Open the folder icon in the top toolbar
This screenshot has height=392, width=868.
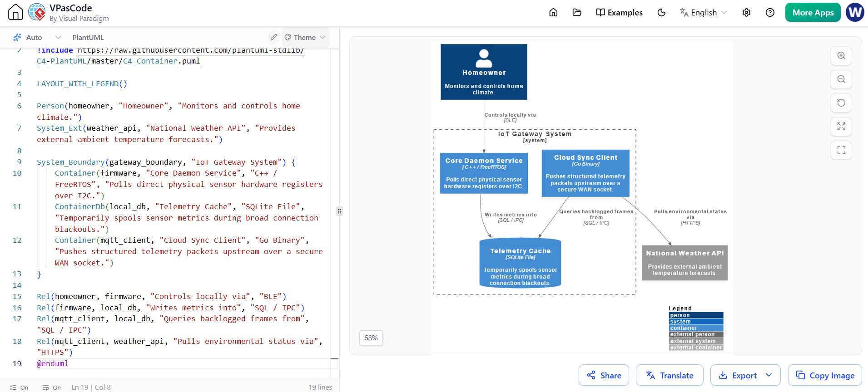click(x=577, y=13)
